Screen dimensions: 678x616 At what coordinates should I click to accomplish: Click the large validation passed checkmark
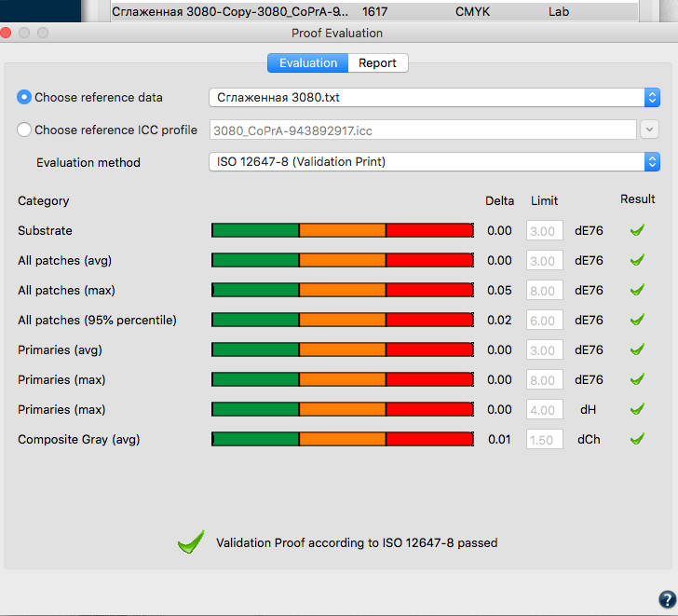(191, 541)
